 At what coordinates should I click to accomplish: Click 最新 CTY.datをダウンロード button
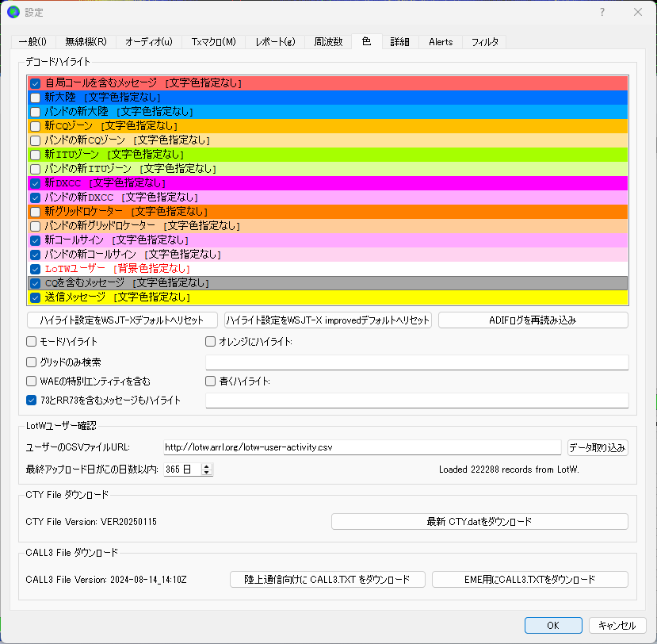(479, 522)
